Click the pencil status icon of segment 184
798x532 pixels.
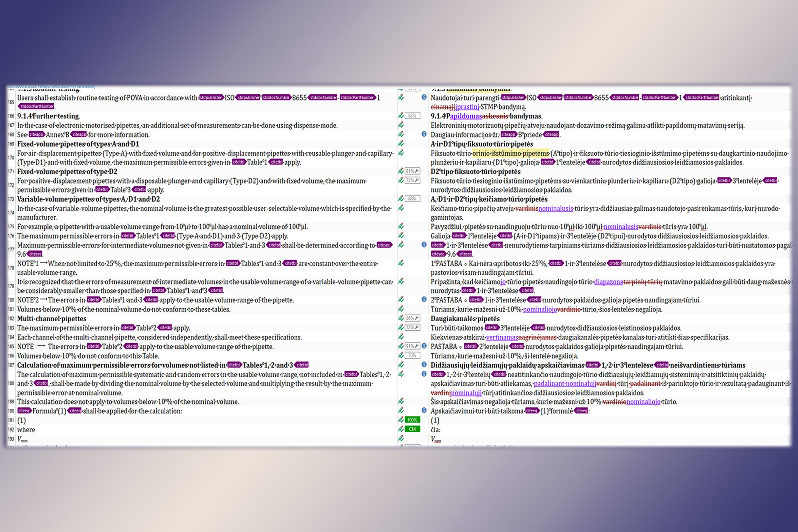(x=401, y=337)
